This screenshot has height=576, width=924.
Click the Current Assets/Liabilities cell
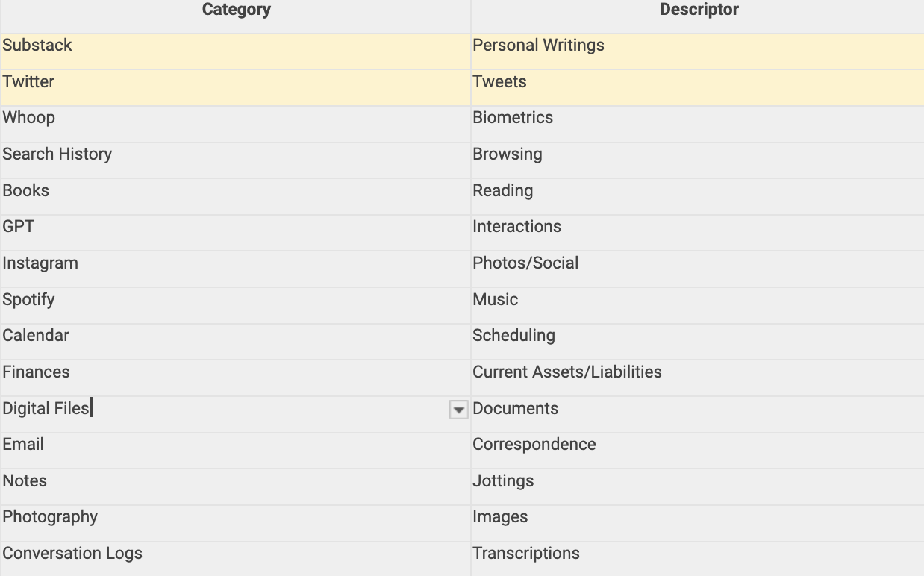point(567,372)
